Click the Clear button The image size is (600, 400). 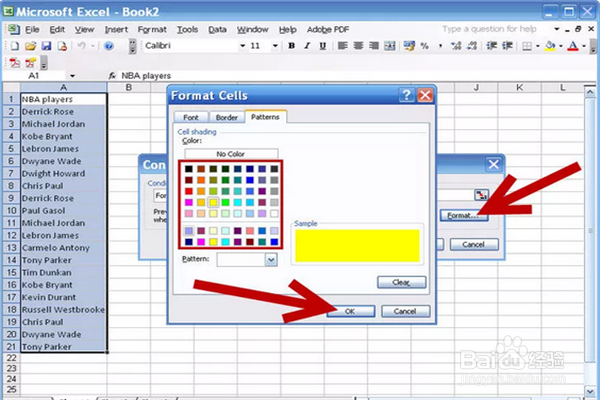401,282
